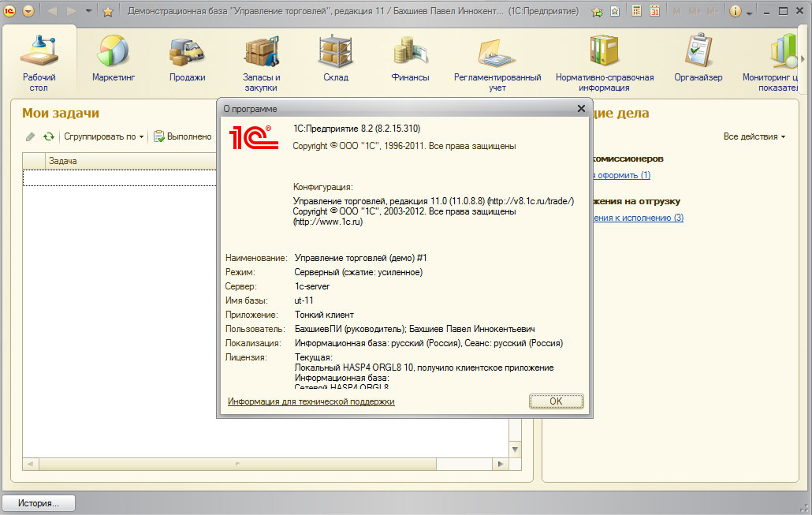
Task: Open the Все действия dropdown
Action: 754,136
